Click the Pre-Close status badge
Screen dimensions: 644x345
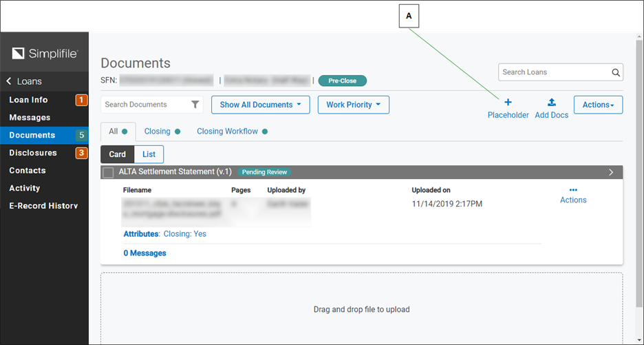343,81
